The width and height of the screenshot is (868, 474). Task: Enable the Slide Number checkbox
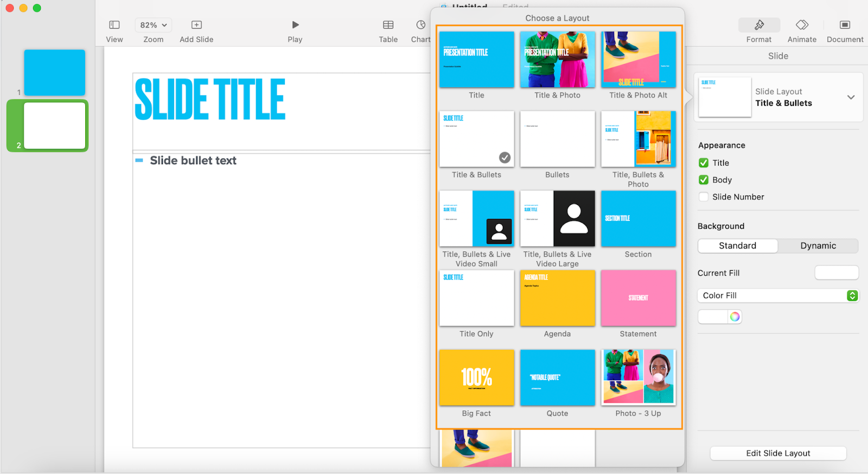704,197
